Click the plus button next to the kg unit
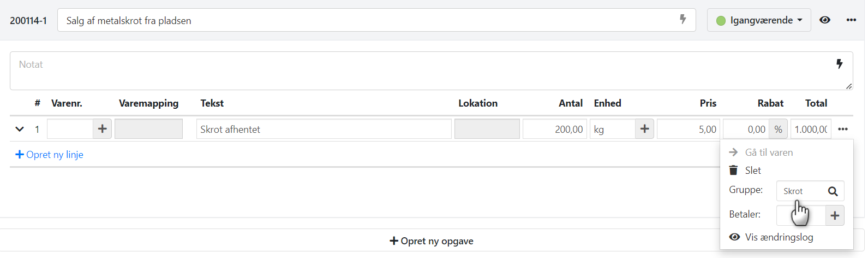 pyautogui.click(x=644, y=129)
